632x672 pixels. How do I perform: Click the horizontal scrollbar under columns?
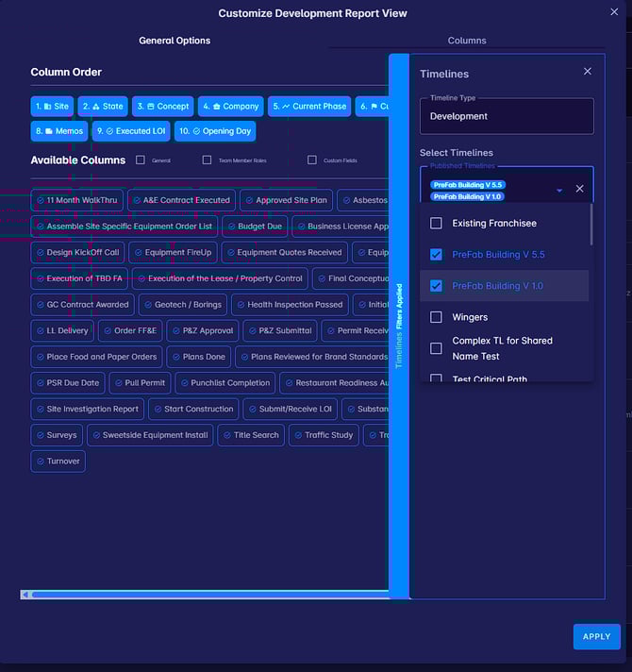pos(208,595)
